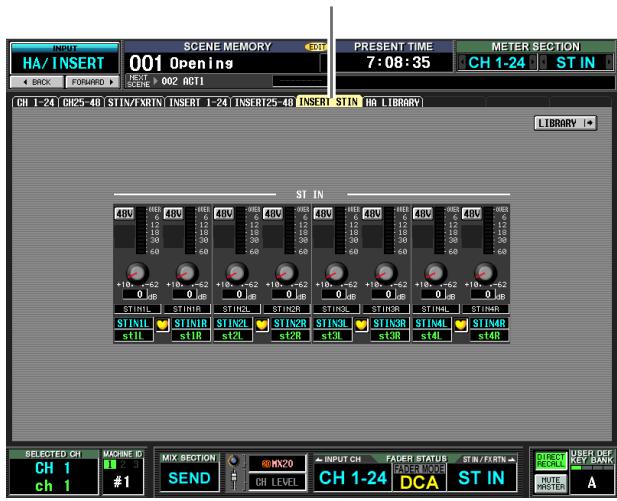Click right arrow beside meter ST IN

(x=609, y=63)
